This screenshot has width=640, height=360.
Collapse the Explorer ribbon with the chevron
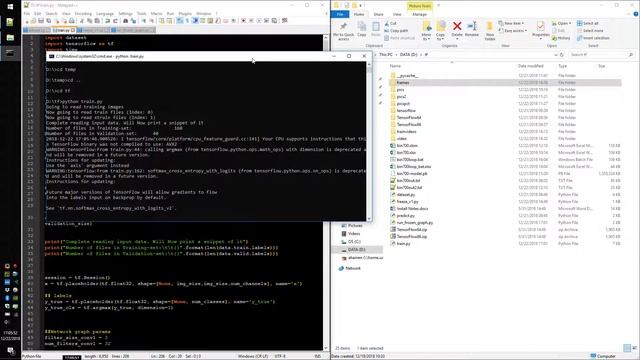click(629, 14)
